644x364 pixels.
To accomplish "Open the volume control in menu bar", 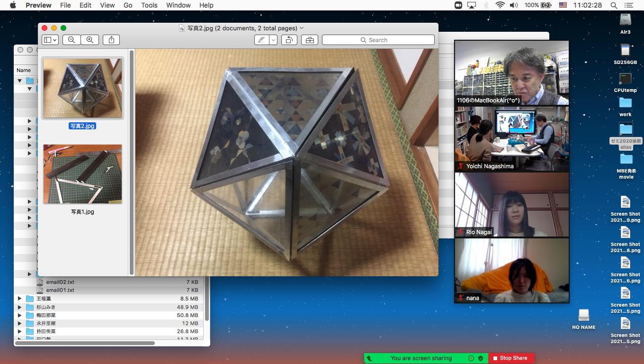I will [514, 5].
